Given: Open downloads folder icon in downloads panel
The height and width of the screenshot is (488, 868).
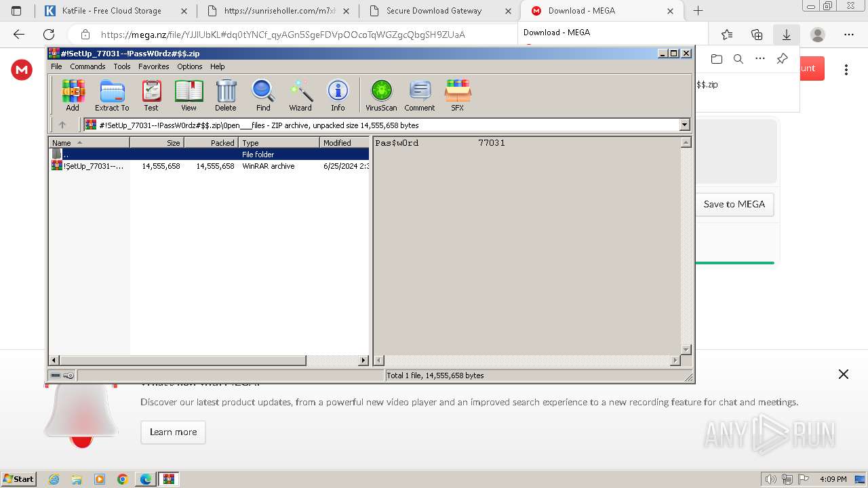Looking at the screenshot, I should tap(717, 59).
